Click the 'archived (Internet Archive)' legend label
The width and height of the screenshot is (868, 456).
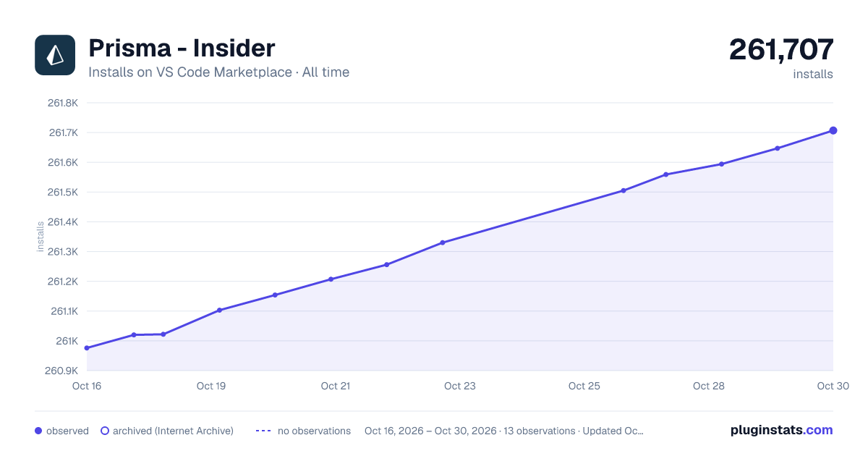173,431
